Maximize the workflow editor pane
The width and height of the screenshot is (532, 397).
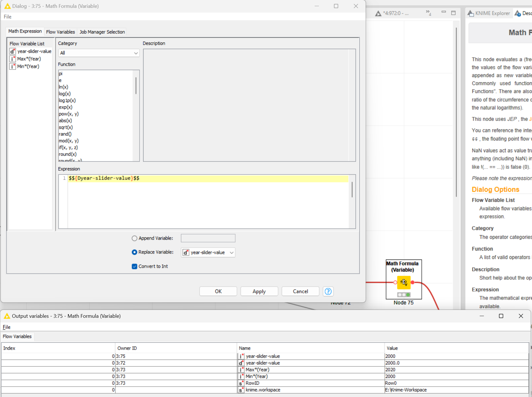click(453, 13)
